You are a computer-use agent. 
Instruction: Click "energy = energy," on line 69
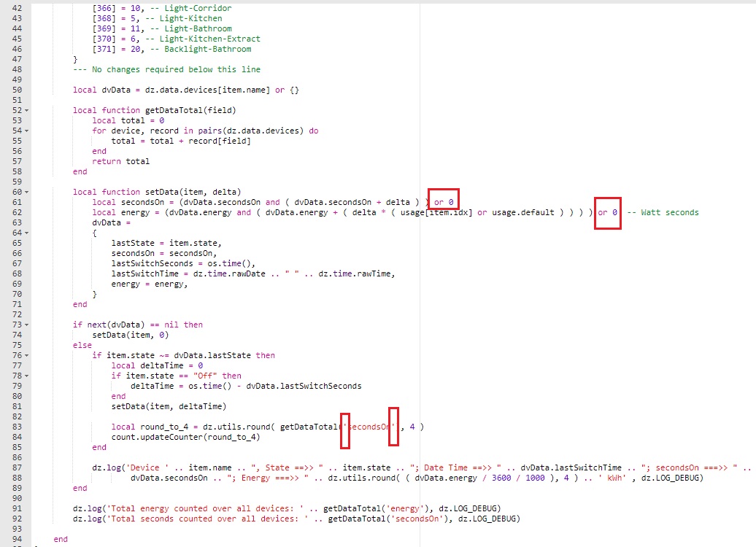tap(150, 284)
